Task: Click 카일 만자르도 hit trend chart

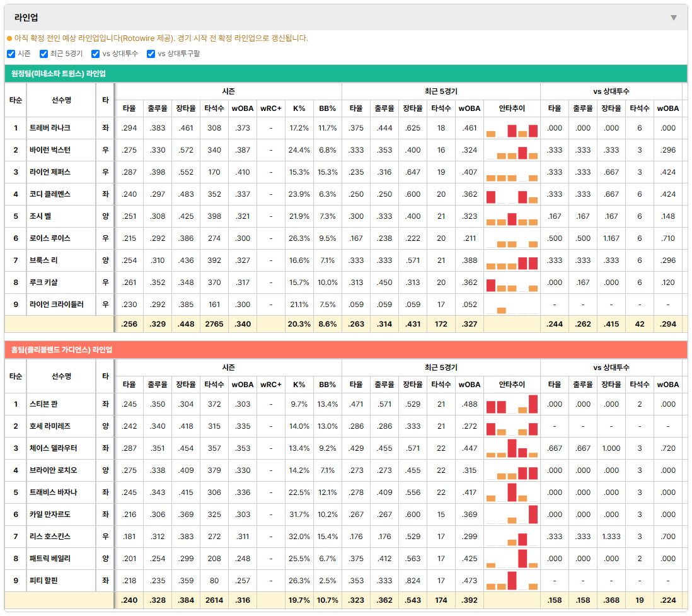Action: [512, 514]
